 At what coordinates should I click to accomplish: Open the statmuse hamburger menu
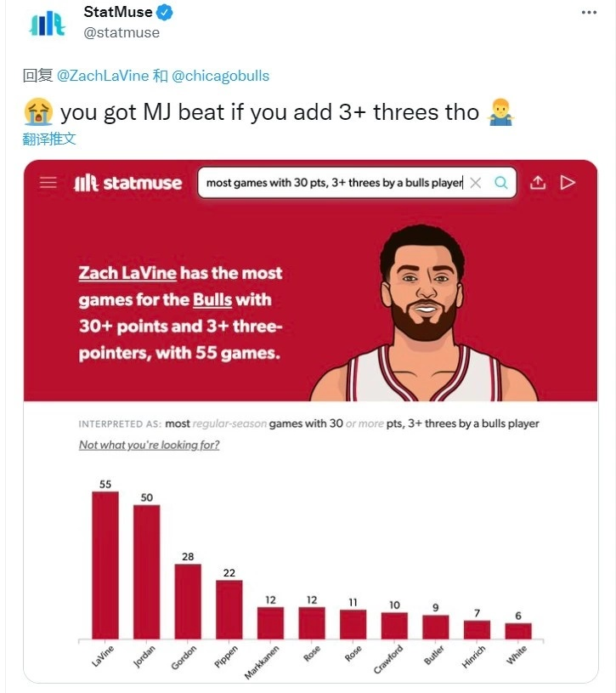coord(48,183)
